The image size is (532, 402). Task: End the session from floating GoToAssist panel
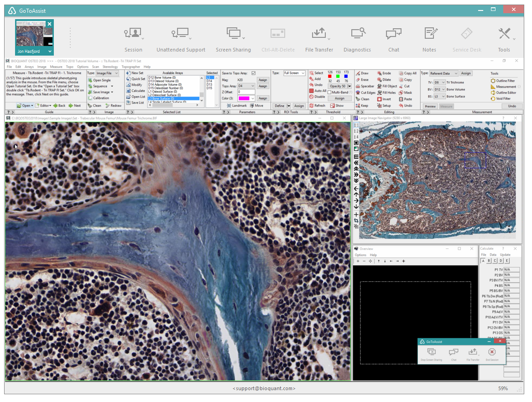[492, 355]
